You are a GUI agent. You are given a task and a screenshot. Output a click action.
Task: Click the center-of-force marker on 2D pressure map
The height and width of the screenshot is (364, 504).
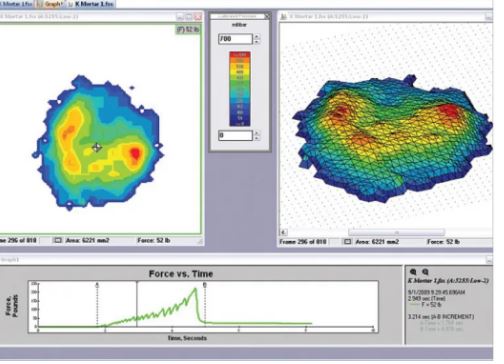point(97,147)
